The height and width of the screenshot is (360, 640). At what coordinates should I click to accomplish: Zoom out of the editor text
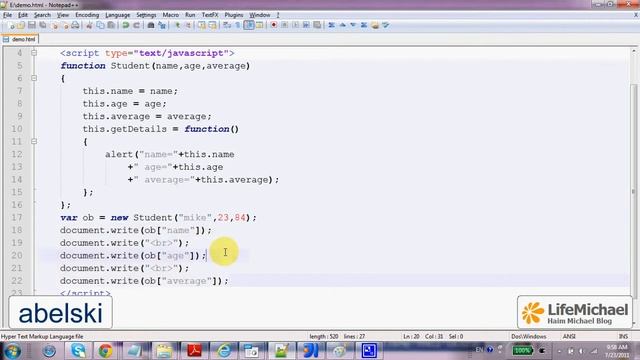coord(188,25)
